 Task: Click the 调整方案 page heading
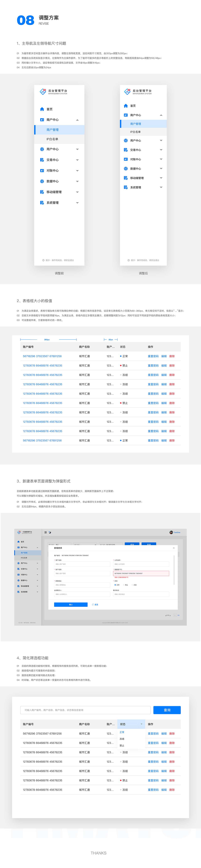[49, 18]
